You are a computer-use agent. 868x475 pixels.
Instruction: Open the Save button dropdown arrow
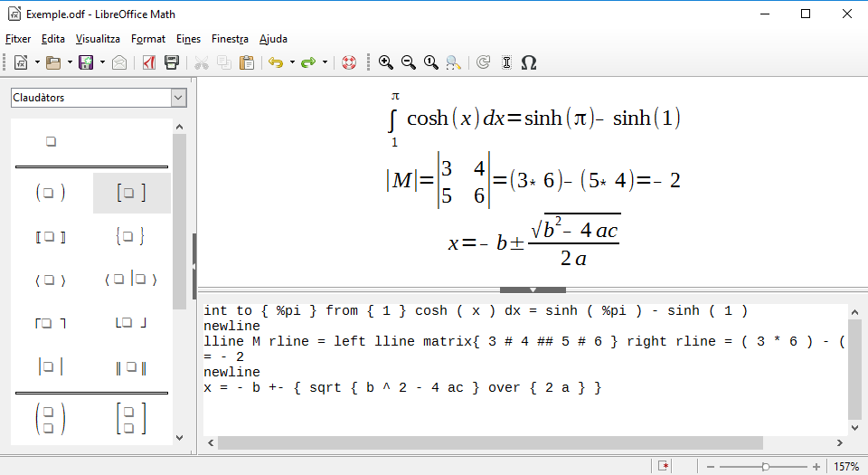tap(102, 62)
